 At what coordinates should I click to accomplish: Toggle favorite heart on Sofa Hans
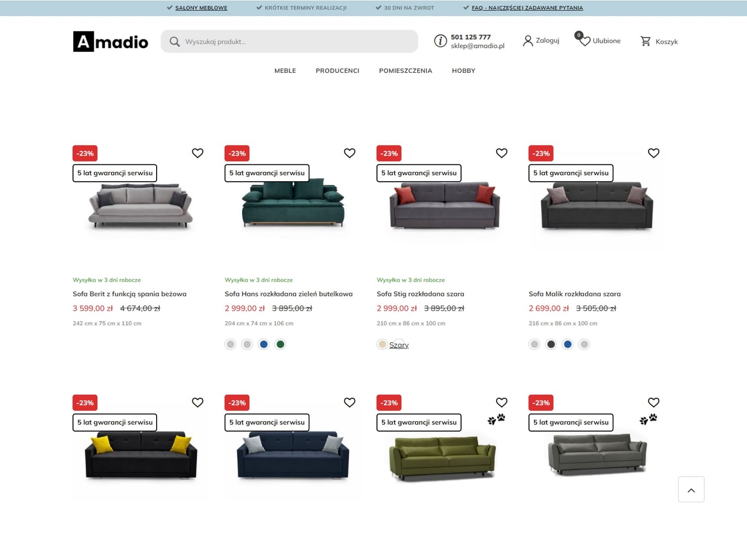point(350,153)
